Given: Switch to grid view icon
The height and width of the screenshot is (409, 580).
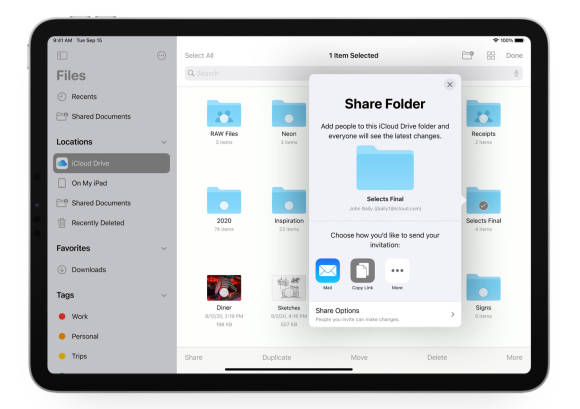Looking at the screenshot, I should click(x=491, y=55).
